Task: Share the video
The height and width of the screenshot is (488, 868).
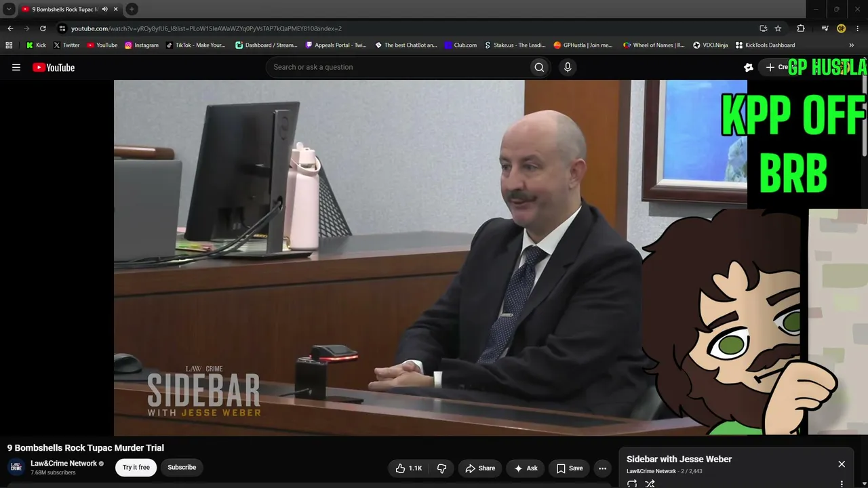Action: click(480, 468)
